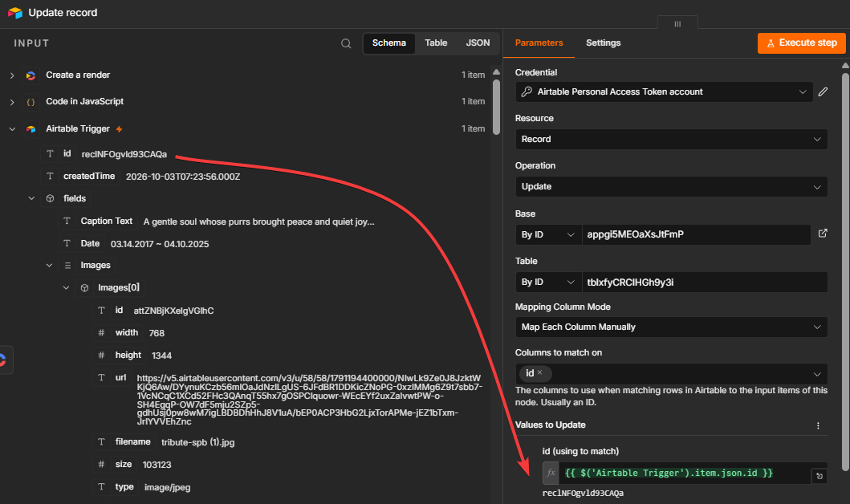Click the Table ID input field
The height and width of the screenshot is (504, 850).
tap(704, 282)
